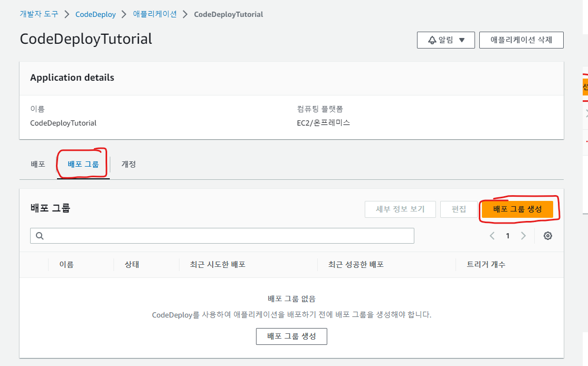Open the 개발자 도구 breadcrumb link
The width and height of the screenshot is (588, 366).
point(39,14)
